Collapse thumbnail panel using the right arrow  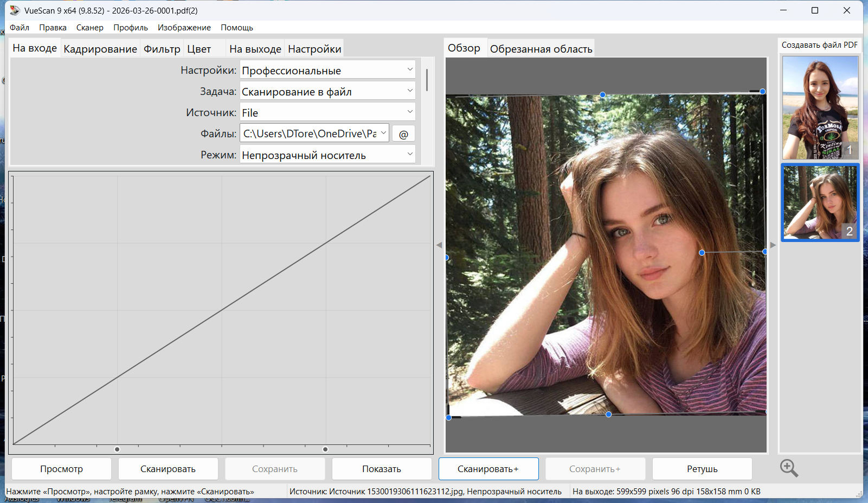pos(773,245)
